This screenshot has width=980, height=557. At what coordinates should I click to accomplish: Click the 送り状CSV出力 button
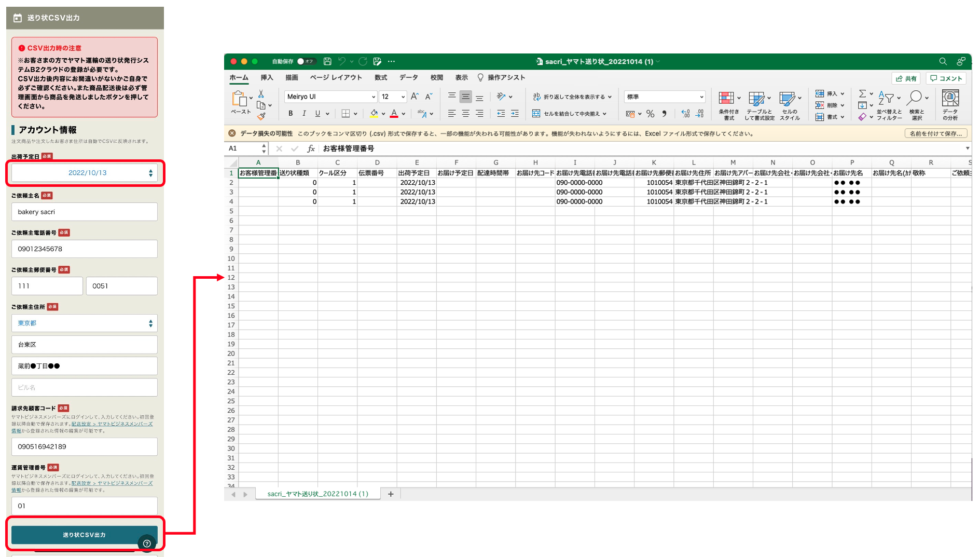point(85,535)
